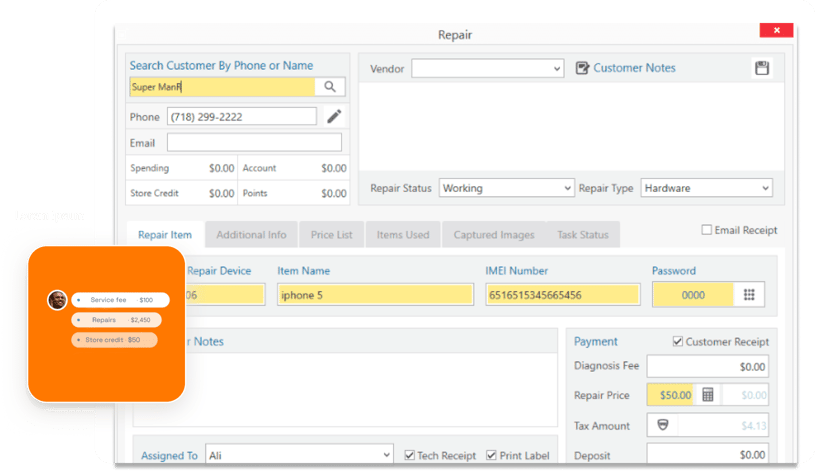Click the calculator icon next to Repair Price
The image size is (815, 471).
(708, 395)
